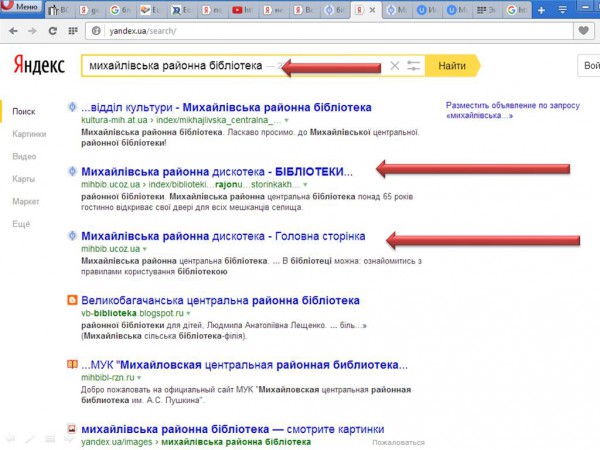Open 'михайлівська районна бібліотека — смотрите картинки' link
The height and width of the screenshot is (450, 600).
233,429
